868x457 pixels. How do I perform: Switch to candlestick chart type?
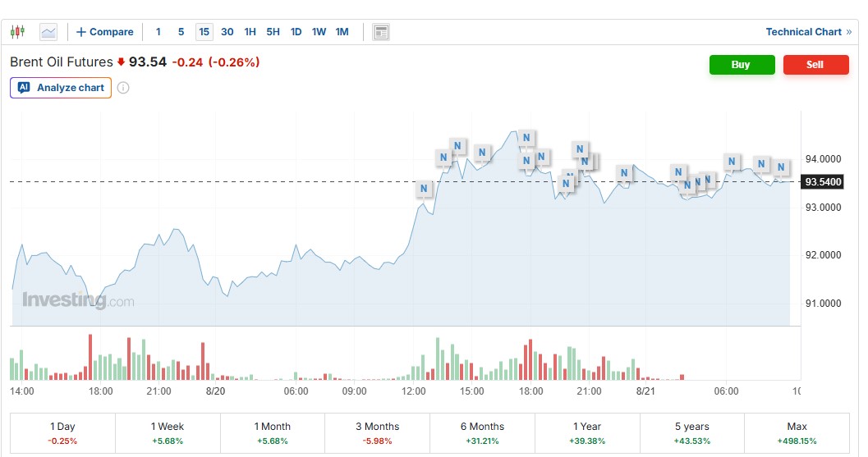click(x=18, y=31)
